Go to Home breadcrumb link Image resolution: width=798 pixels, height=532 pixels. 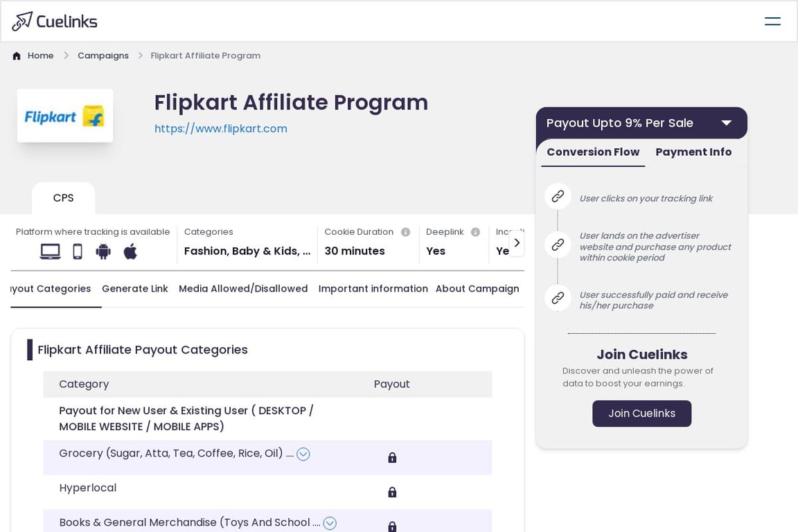pos(41,56)
